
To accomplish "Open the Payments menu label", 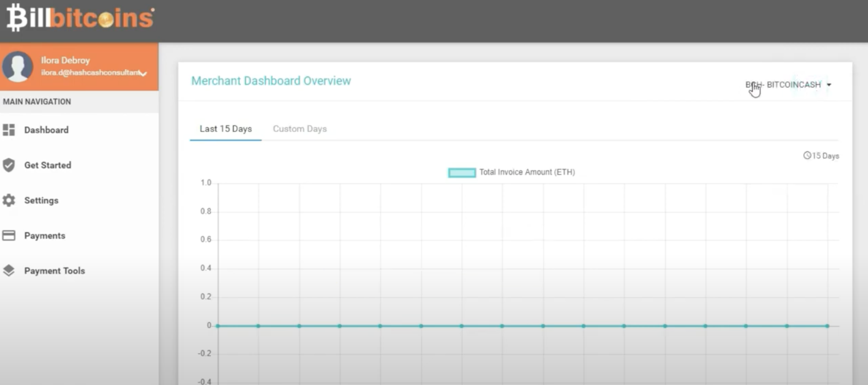I will coord(45,236).
